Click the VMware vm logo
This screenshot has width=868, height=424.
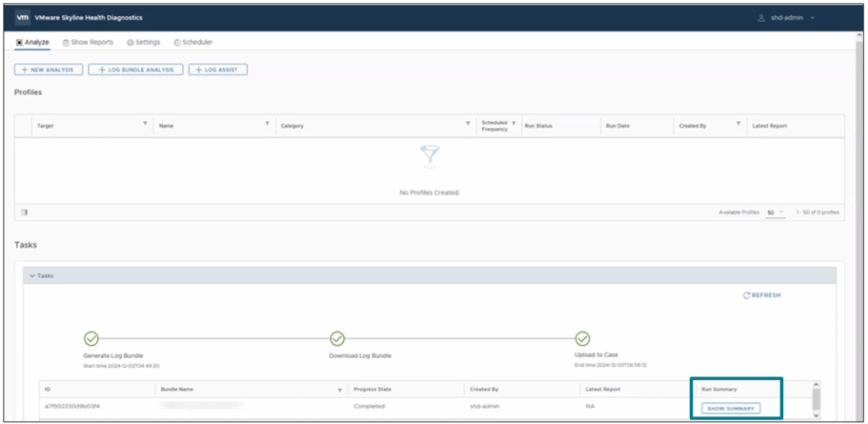point(23,17)
